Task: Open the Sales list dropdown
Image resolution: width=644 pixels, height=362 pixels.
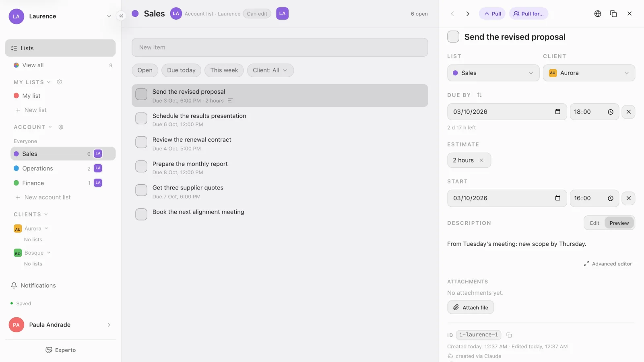Action: pos(493,73)
